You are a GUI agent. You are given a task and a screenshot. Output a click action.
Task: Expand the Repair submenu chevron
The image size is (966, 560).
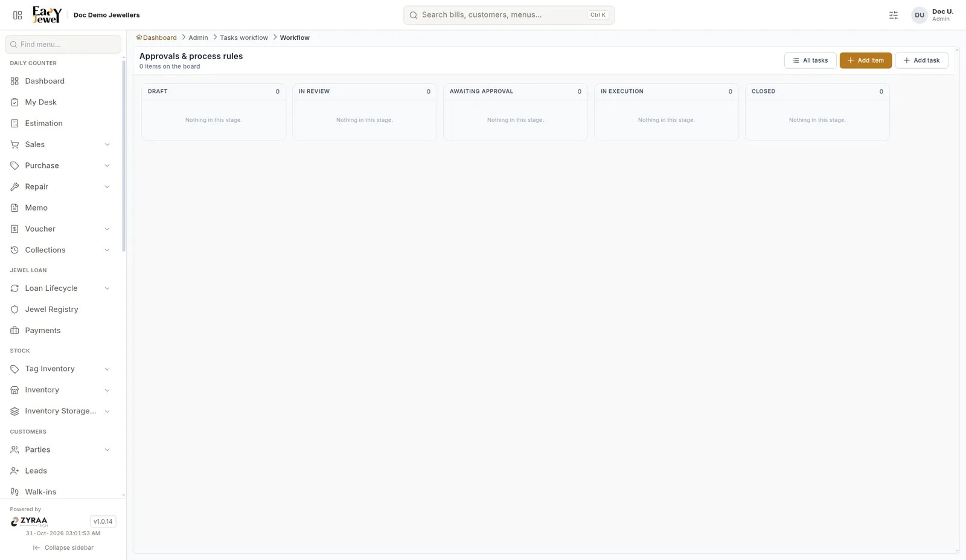pyautogui.click(x=107, y=186)
